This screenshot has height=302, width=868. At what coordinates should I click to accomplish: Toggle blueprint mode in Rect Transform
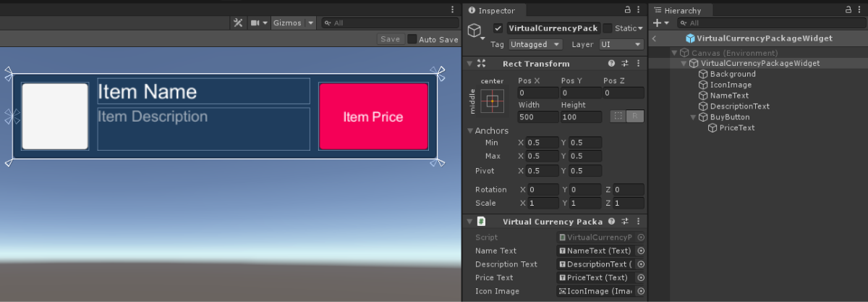tap(617, 116)
